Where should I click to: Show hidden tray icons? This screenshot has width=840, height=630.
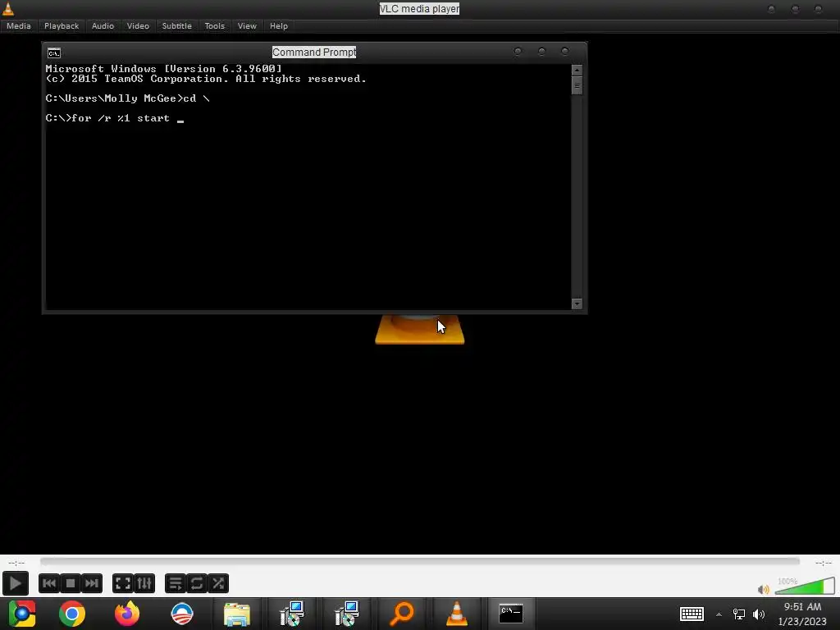click(719, 614)
